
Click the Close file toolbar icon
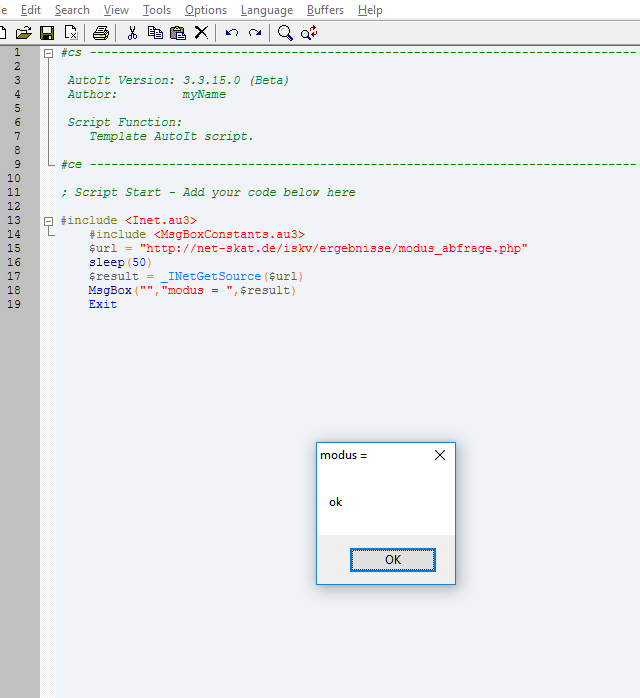[71, 33]
